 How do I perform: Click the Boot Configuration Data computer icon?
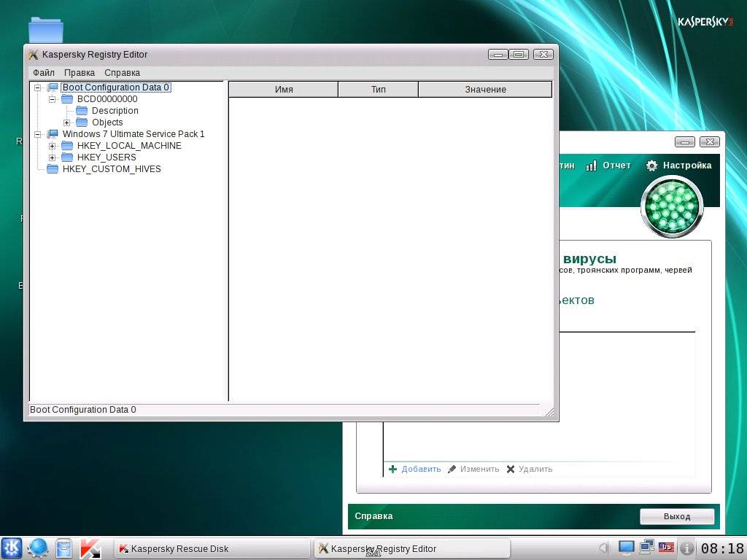[53, 87]
